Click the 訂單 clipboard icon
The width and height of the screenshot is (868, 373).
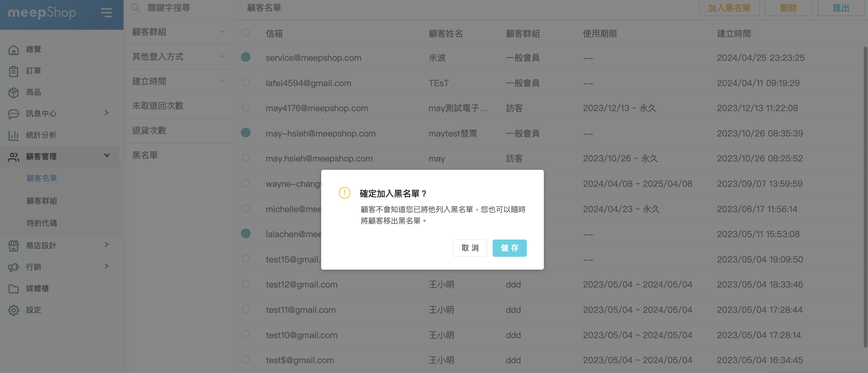tap(13, 71)
